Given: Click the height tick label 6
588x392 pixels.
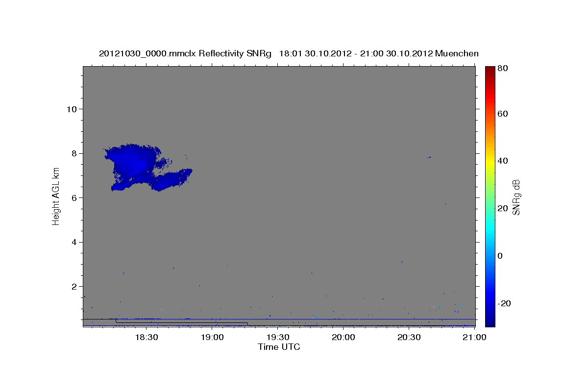Looking at the screenshot, I should (74, 198).
